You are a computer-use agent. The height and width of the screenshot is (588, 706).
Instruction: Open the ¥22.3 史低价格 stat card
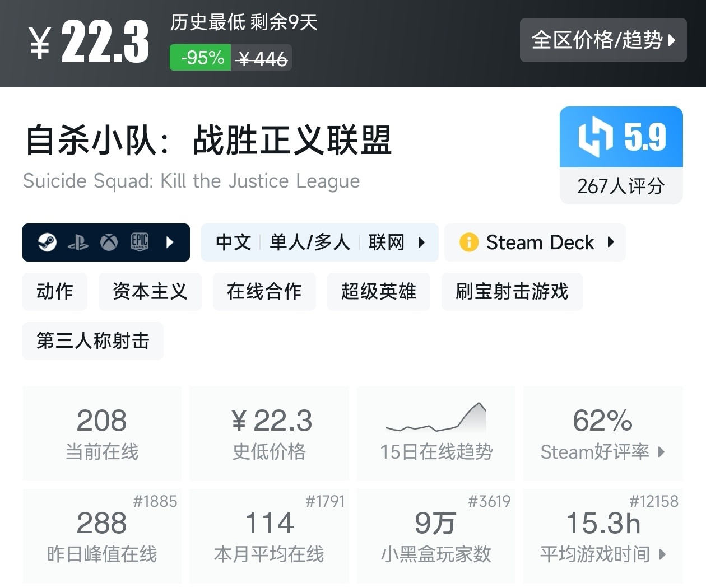pos(270,433)
